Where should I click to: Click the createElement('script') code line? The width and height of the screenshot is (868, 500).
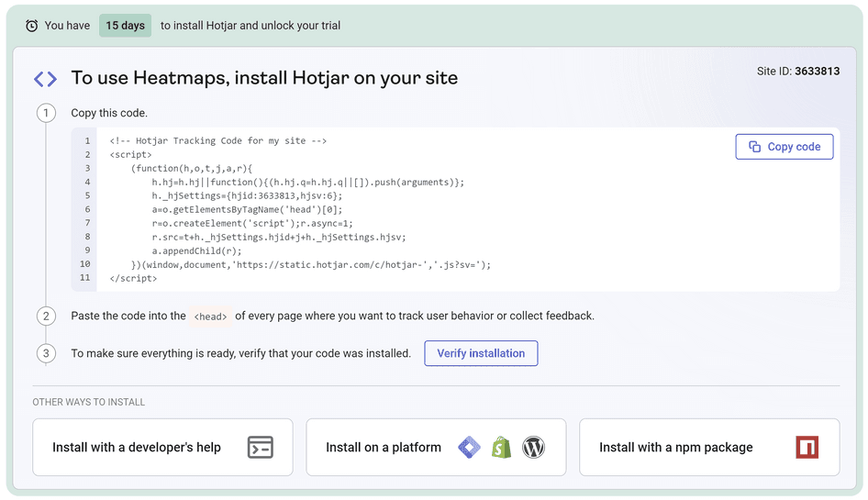[252, 223]
